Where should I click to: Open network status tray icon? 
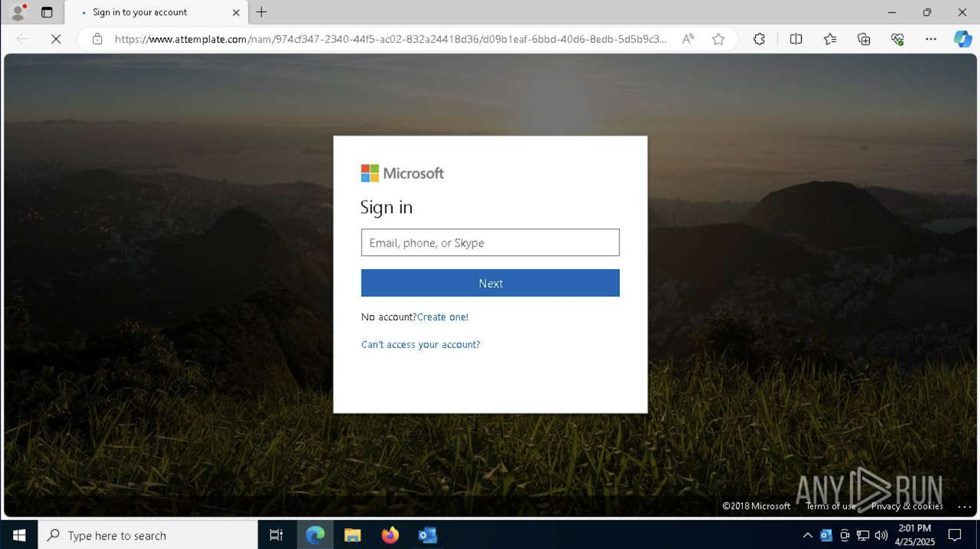click(x=863, y=536)
